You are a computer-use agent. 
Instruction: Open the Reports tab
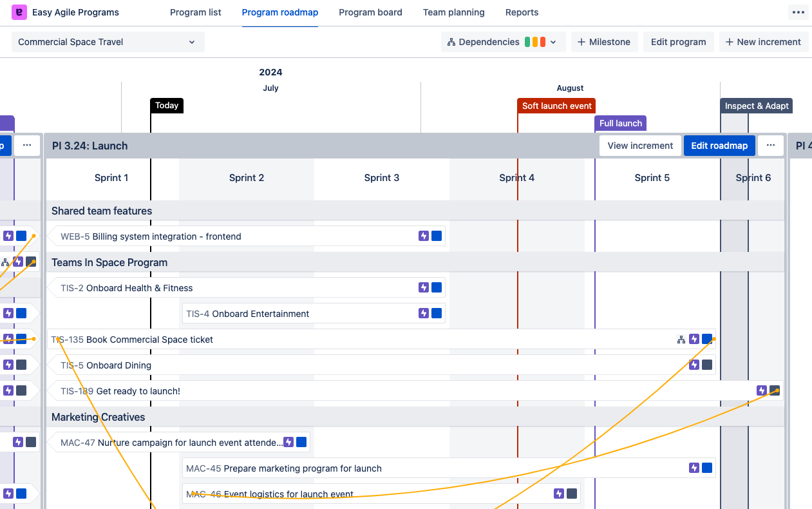coord(522,12)
